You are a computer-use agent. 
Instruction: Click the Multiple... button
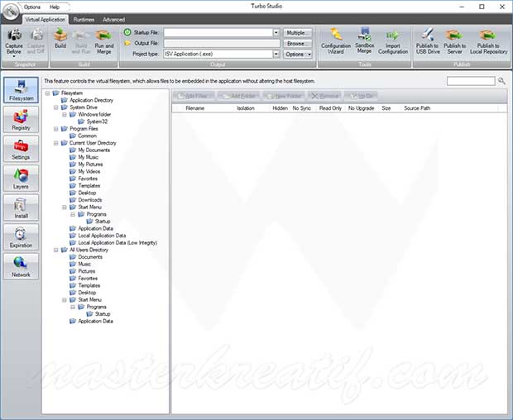coord(296,32)
